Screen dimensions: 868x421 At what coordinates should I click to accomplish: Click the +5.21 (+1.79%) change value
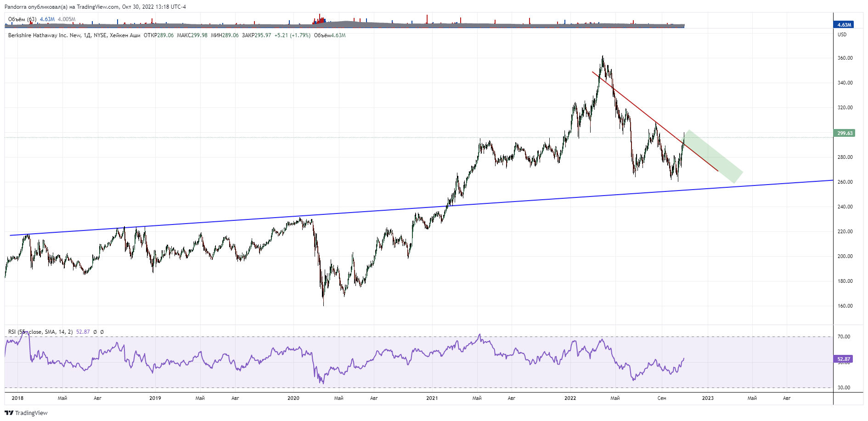pos(292,35)
